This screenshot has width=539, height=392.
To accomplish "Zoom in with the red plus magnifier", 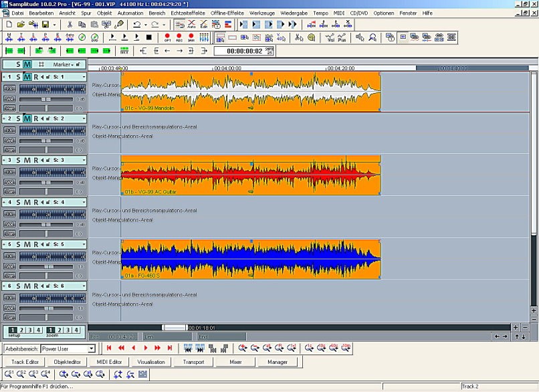I will pyautogui.click(x=242, y=348).
